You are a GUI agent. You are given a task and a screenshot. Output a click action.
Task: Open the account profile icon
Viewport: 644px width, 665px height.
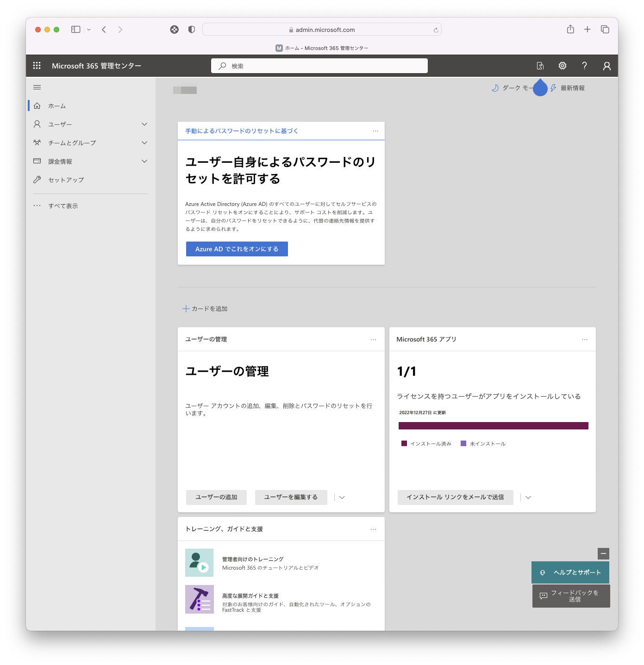[607, 66]
